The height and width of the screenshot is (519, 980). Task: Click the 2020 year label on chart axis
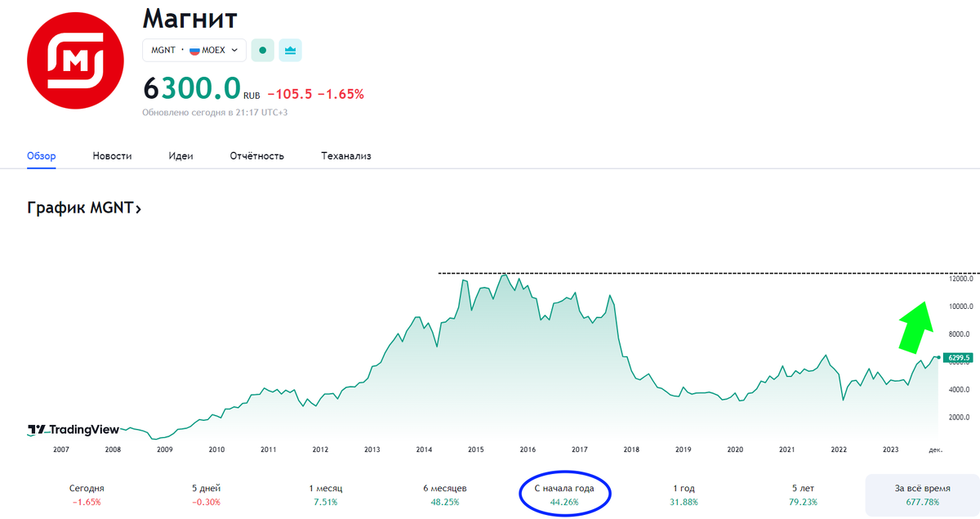click(x=735, y=450)
